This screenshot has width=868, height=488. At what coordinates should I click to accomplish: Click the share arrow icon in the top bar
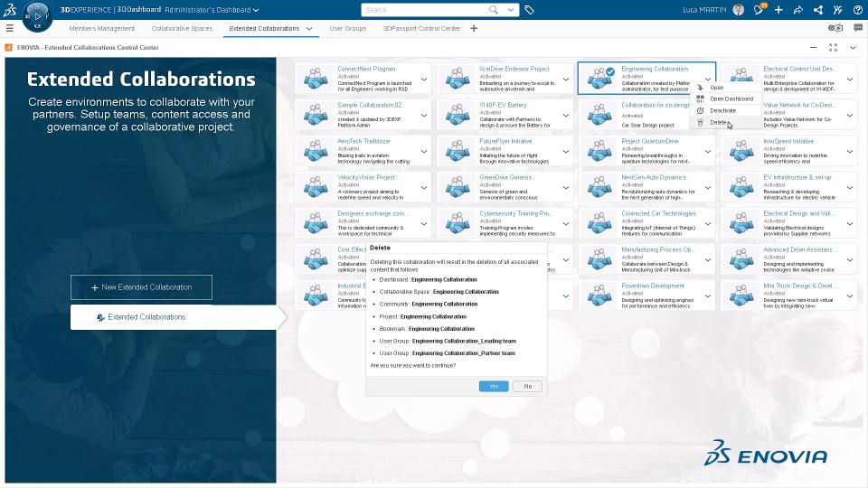tap(798, 9)
